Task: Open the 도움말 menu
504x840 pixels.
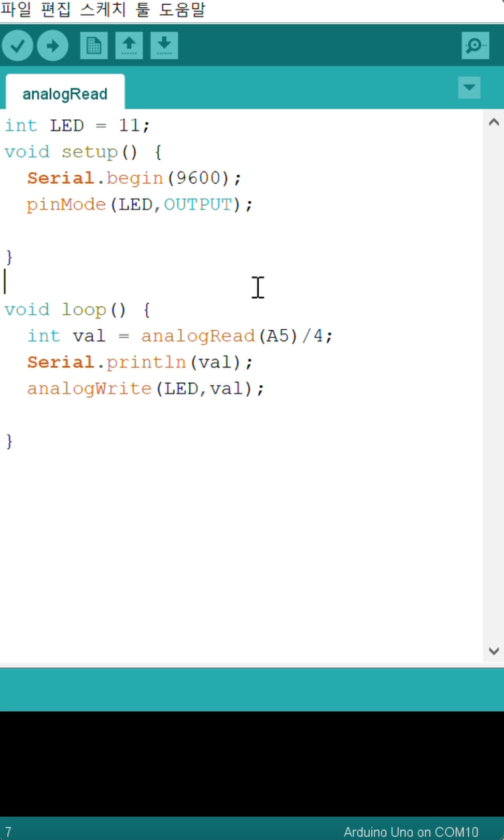Action: click(x=182, y=10)
